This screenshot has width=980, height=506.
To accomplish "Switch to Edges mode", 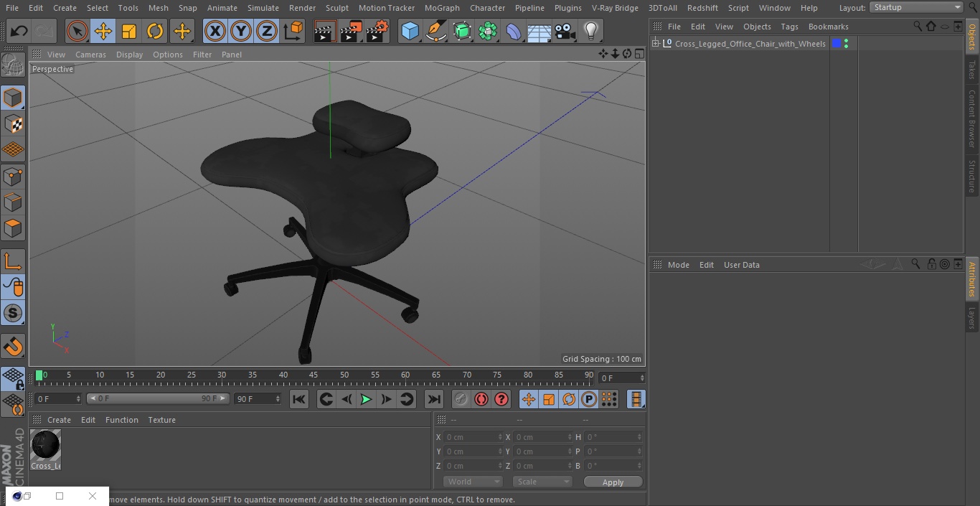I will tap(13, 202).
